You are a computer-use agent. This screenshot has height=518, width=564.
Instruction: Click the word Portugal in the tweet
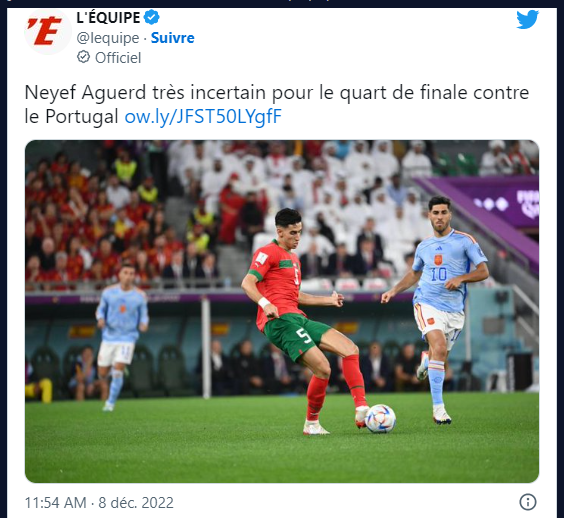pyautogui.click(x=82, y=117)
